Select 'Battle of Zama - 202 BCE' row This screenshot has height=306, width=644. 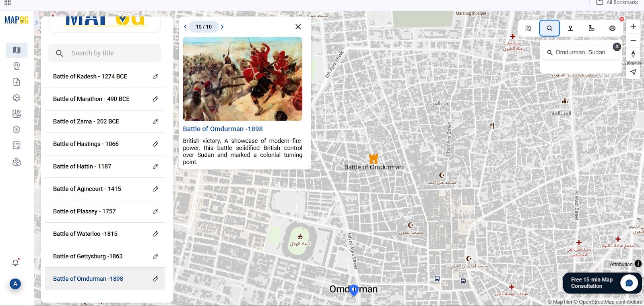[105, 121]
